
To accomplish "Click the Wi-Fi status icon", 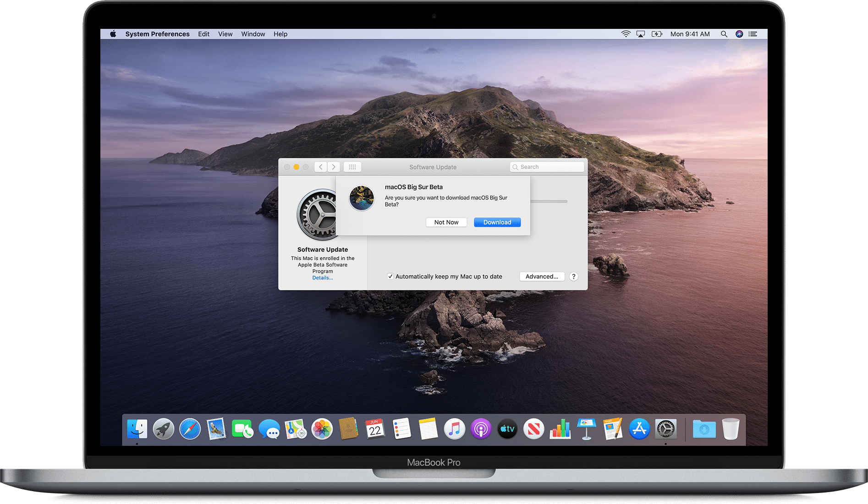I will (626, 34).
